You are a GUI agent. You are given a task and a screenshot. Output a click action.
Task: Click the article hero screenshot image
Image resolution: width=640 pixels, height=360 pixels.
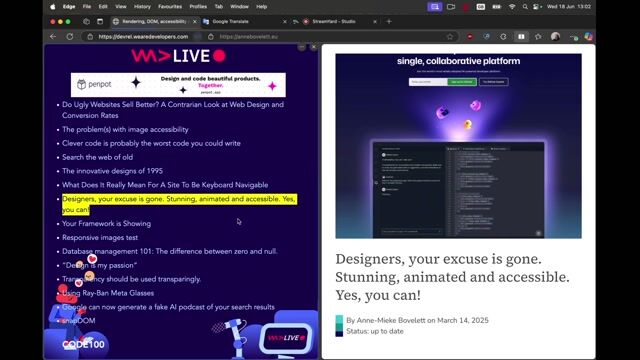(x=458, y=146)
